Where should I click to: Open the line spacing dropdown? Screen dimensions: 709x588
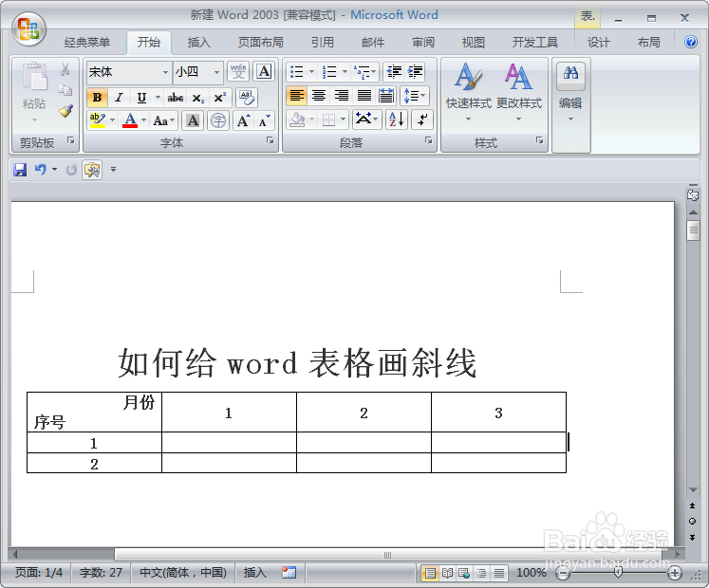(415, 96)
